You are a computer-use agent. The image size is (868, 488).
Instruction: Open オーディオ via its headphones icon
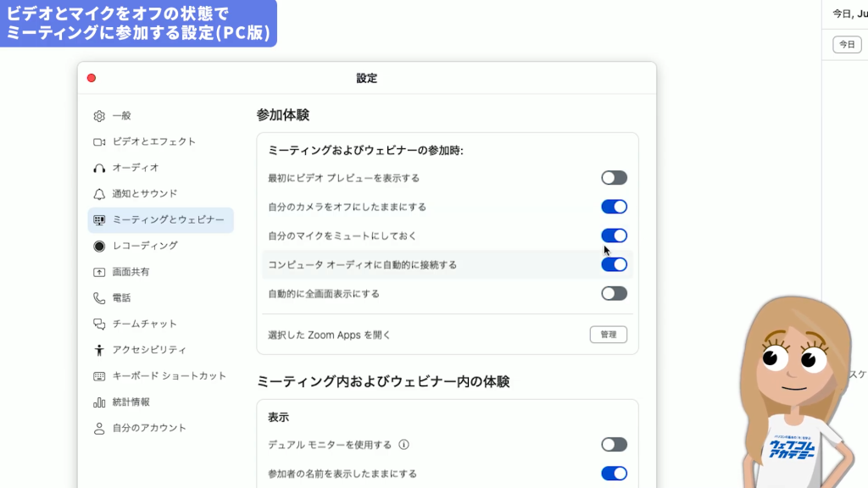click(99, 169)
